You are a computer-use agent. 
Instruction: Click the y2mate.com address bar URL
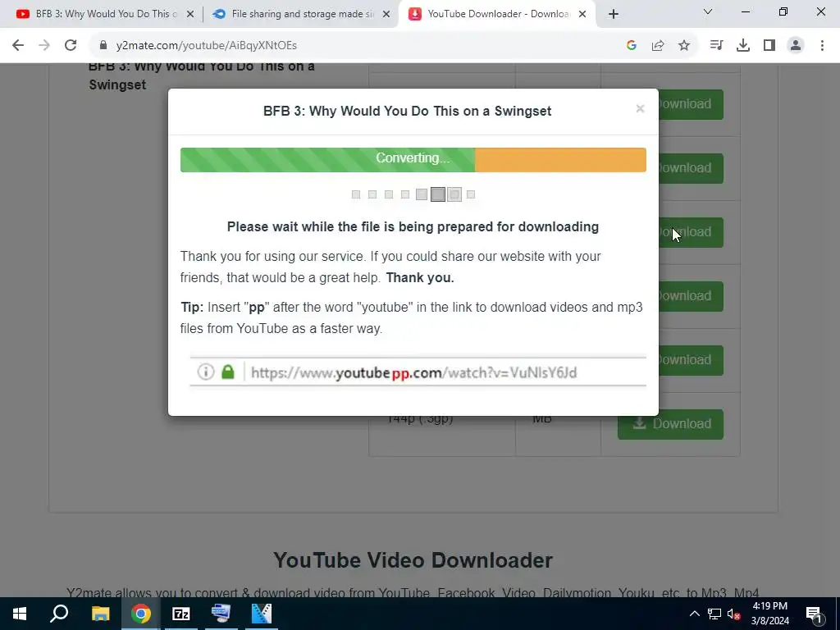click(206, 46)
